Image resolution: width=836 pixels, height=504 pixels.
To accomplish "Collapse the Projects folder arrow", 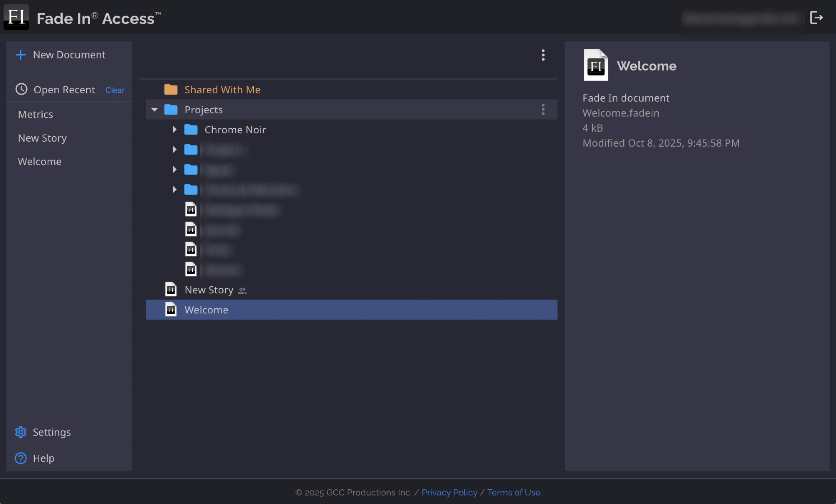I will [155, 109].
